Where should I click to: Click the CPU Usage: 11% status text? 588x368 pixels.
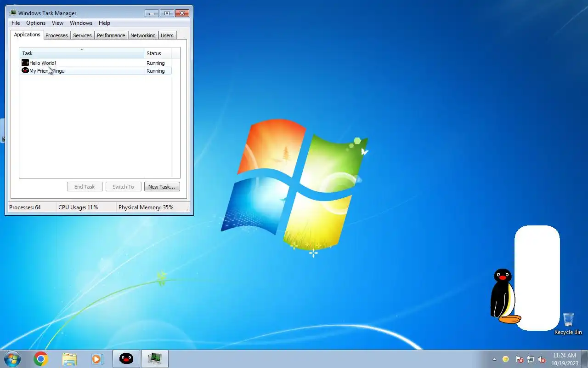pos(78,207)
